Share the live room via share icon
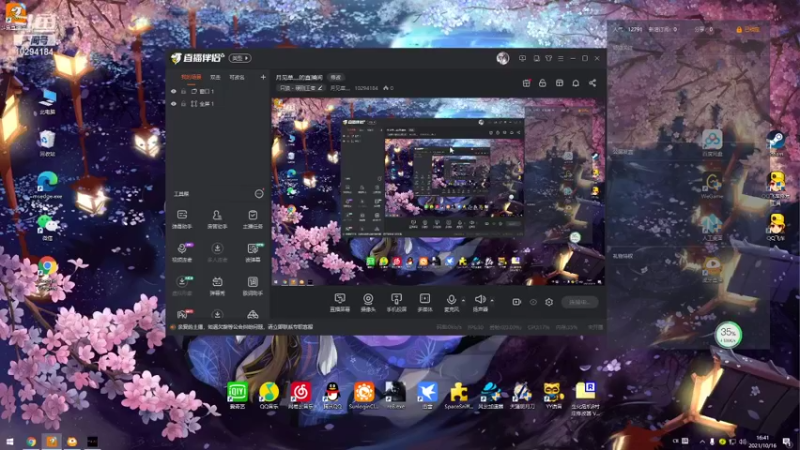Screen dimensions: 800x450 [592, 83]
